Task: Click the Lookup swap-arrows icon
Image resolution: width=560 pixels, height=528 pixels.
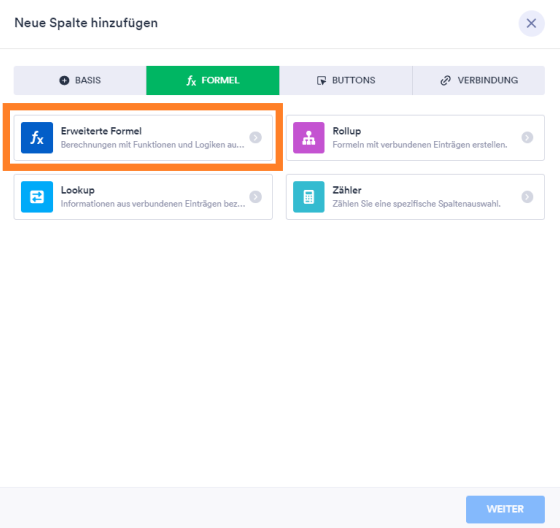Action: point(37,197)
